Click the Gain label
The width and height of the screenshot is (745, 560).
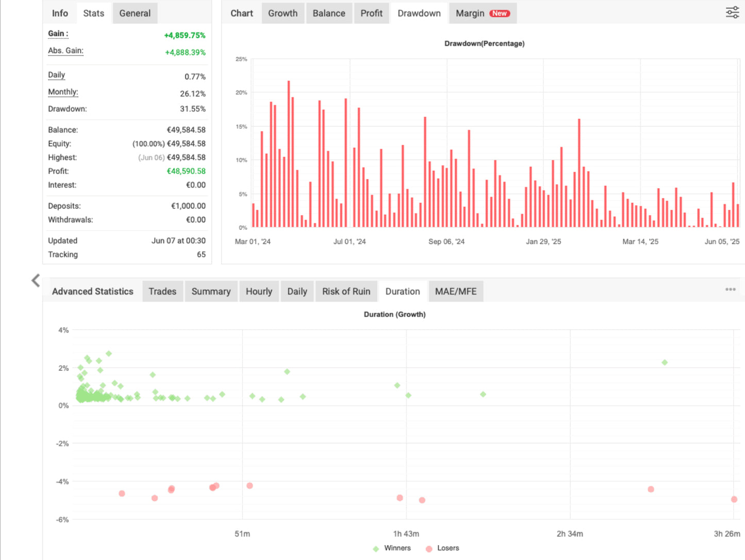click(x=58, y=34)
